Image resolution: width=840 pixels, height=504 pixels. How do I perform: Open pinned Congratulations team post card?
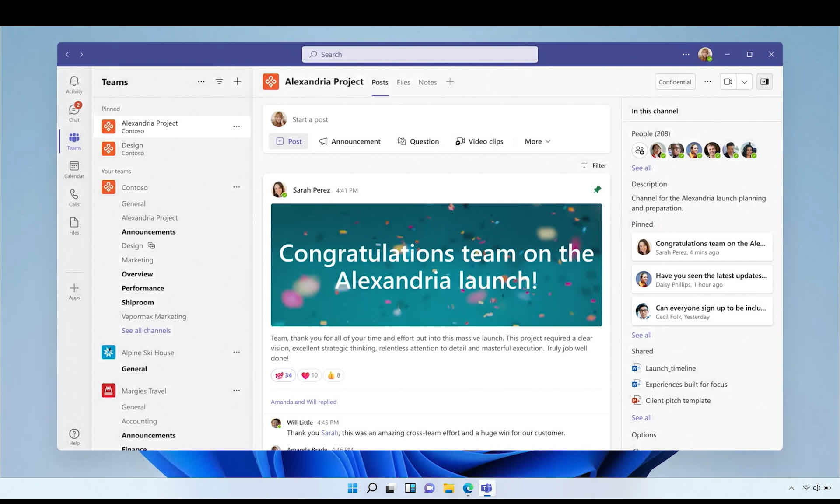[x=702, y=247]
